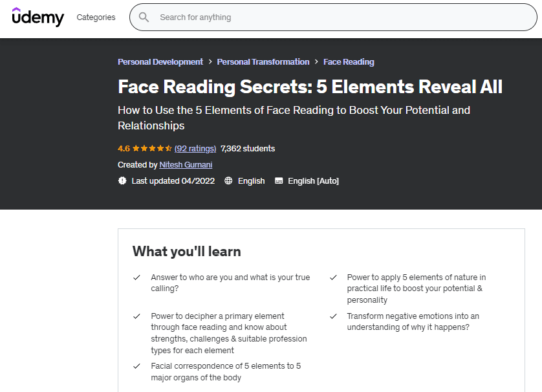542x392 pixels.
Task: Click the last updated alert icon
Action: [x=122, y=181]
